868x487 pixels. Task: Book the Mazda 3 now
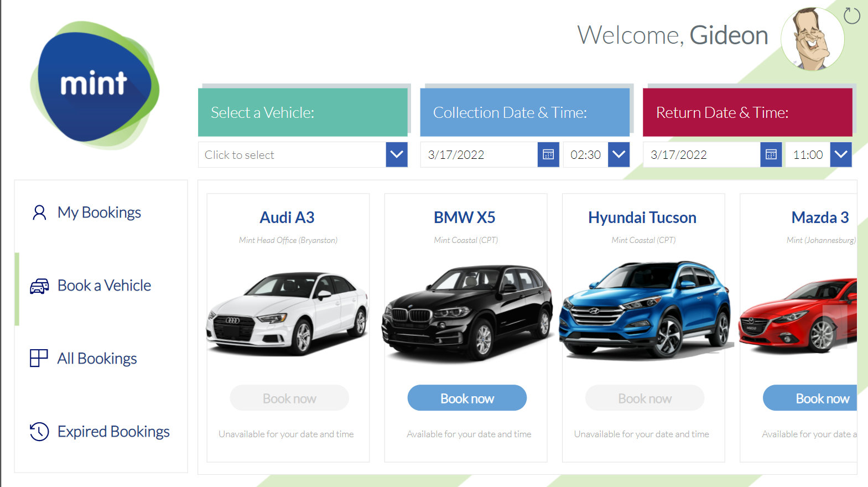(x=810, y=398)
